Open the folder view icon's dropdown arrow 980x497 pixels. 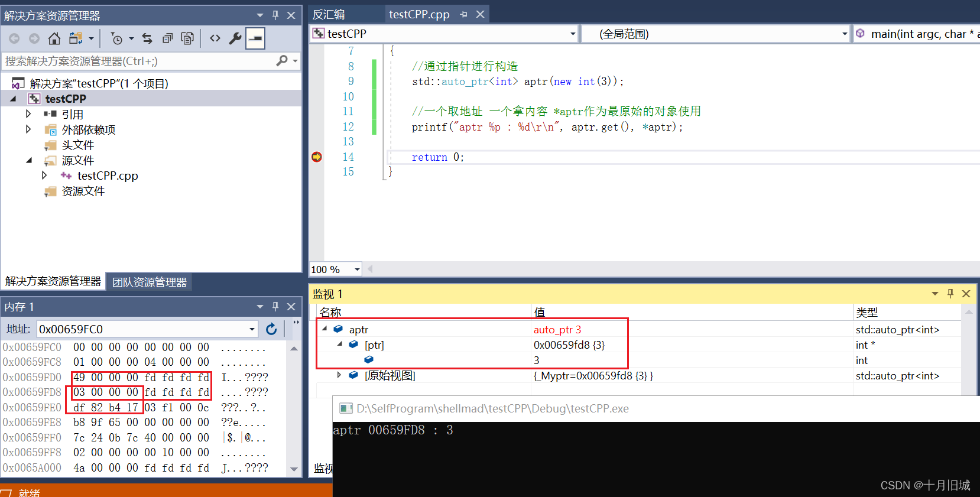coord(91,38)
